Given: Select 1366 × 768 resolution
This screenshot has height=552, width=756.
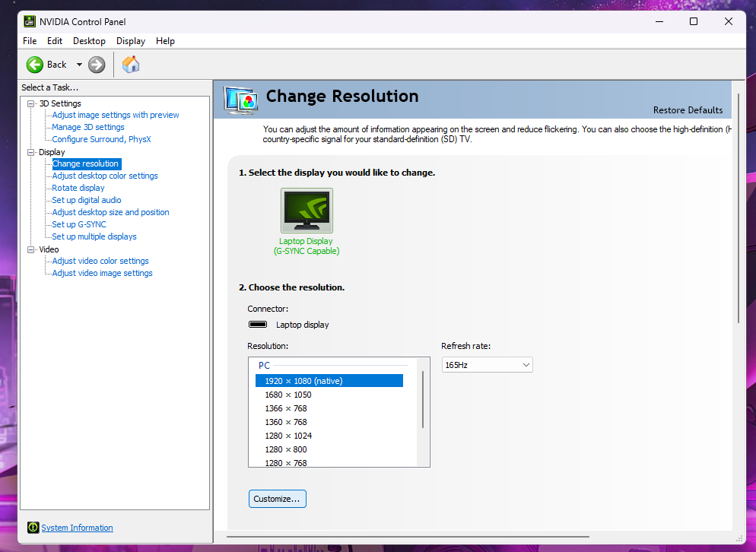Looking at the screenshot, I should click(x=329, y=408).
